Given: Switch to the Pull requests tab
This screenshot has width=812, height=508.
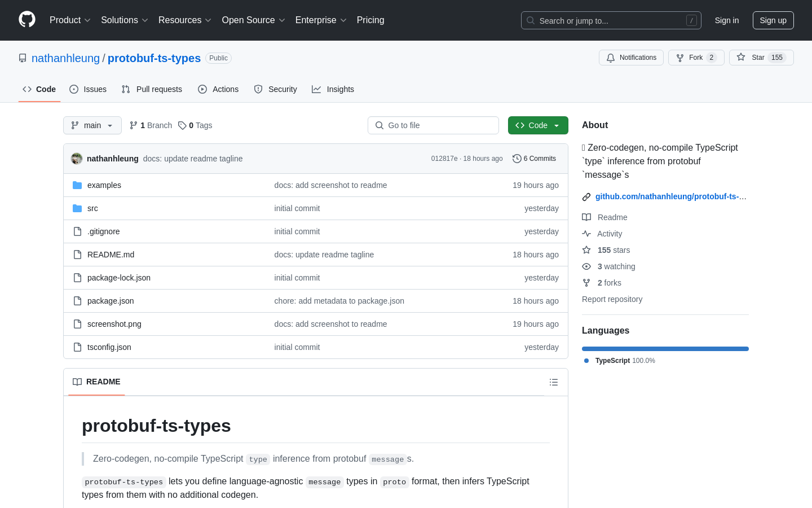Looking at the screenshot, I should (152, 89).
